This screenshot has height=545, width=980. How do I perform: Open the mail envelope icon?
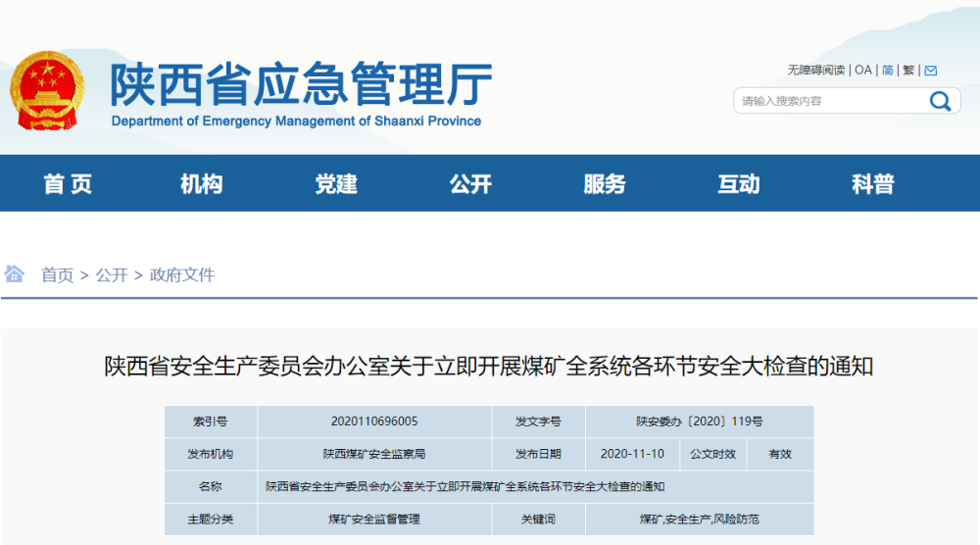click(x=931, y=70)
